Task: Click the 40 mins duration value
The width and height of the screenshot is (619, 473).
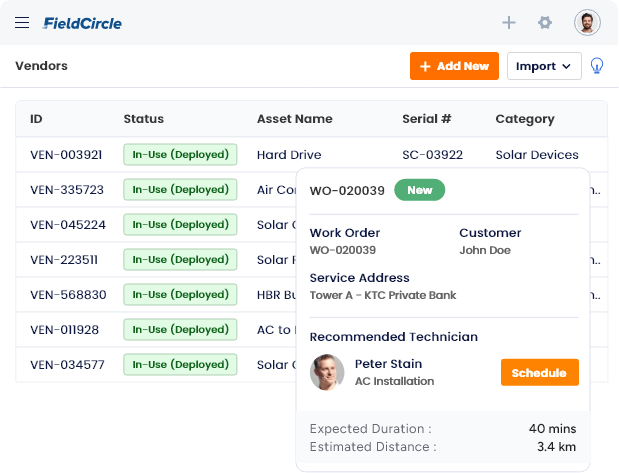Action: (552, 429)
